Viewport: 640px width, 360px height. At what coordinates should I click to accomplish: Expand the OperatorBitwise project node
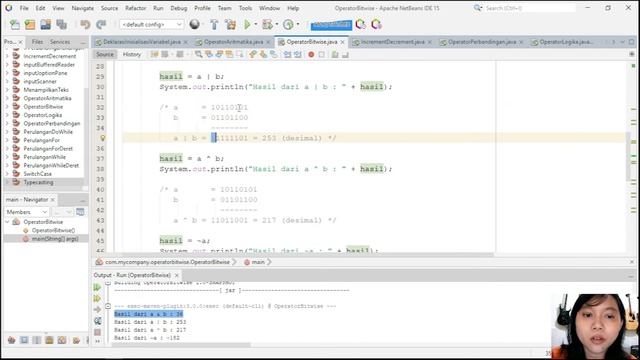[7, 107]
